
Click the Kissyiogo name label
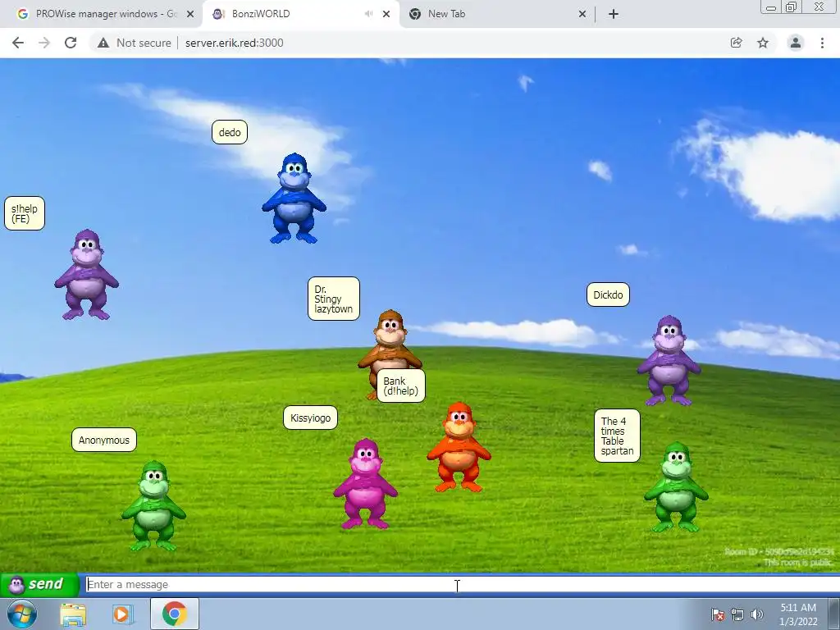click(x=310, y=418)
